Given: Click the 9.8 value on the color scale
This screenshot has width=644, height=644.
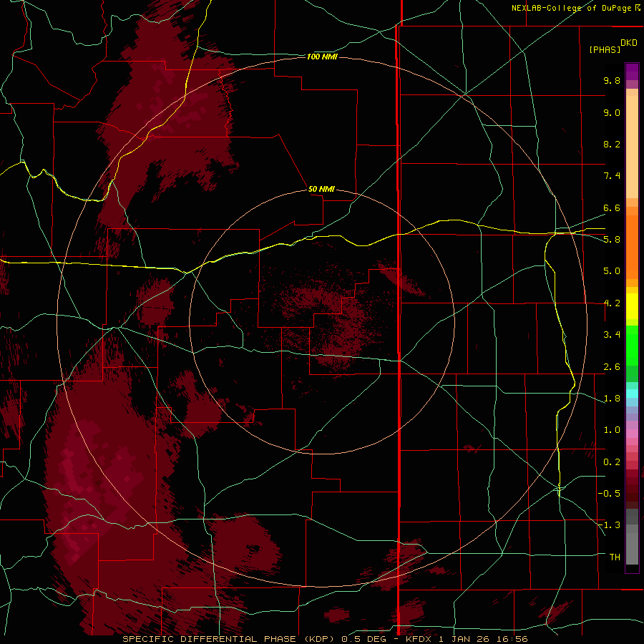Looking at the screenshot, I should coord(612,80).
